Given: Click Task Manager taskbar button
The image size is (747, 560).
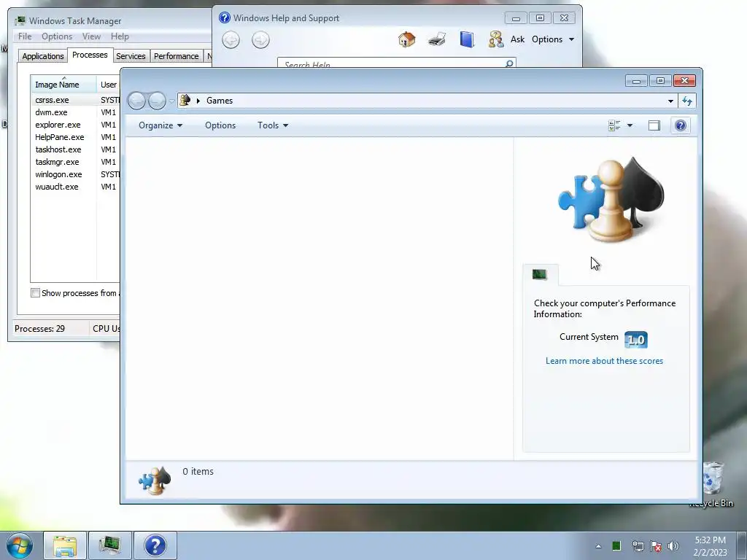Looking at the screenshot, I should point(109,545).
